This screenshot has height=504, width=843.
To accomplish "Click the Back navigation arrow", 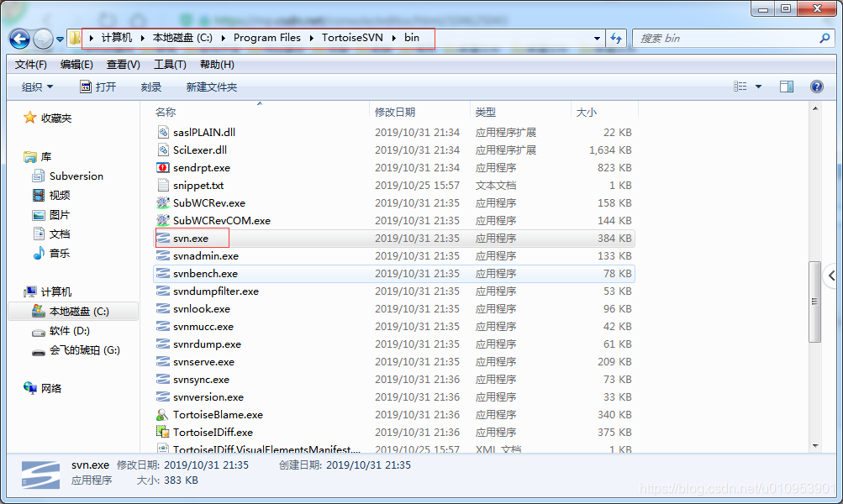I will [19, 39].
